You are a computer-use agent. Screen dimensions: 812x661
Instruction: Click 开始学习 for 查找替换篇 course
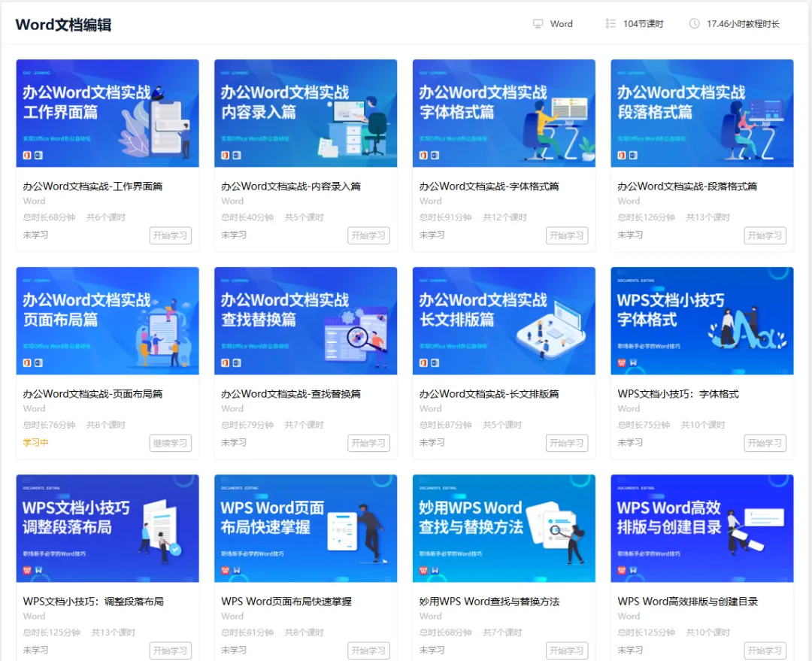pyautogui.click(x=368, y=443)
